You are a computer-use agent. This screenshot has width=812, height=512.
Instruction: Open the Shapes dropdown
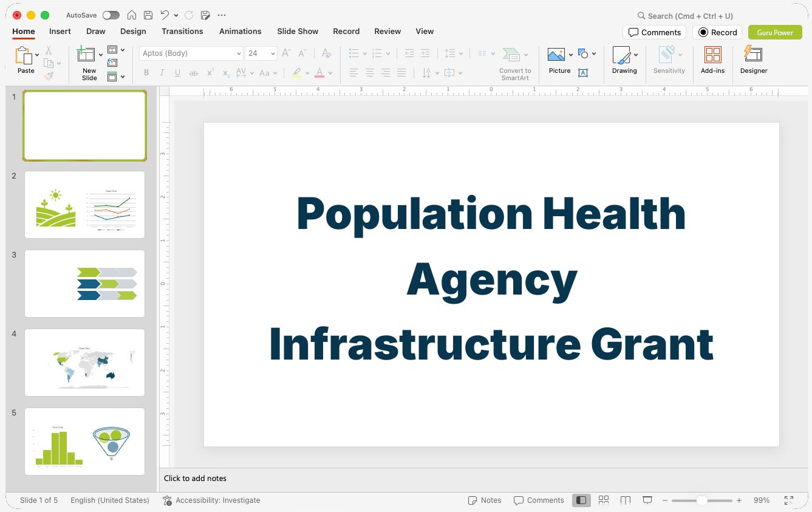pyautogui.click(x=587, y=53)
